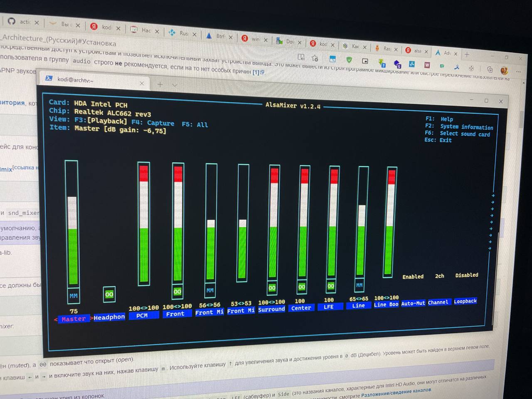This screenshot has width=532, height=399.
Task: Open the browser Collections icon
Action: coord(490,69)
